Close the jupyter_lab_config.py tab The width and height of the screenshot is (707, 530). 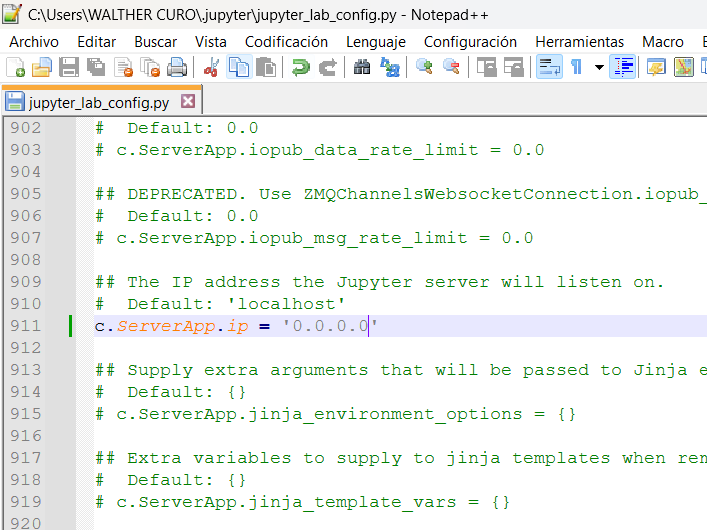pos(188,101)
